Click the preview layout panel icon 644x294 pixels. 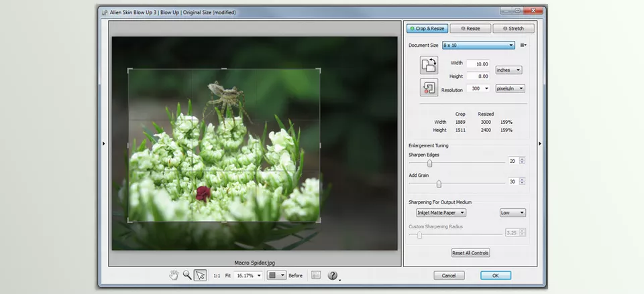click(316, 275)
